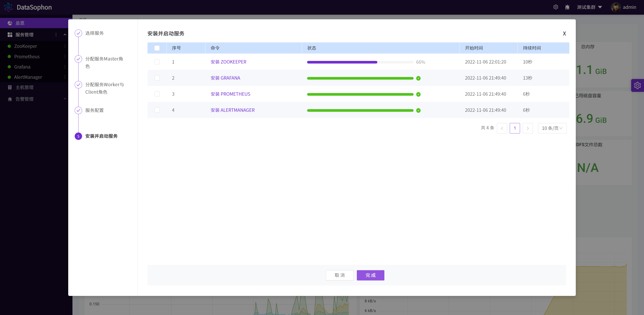Click the 服务管理 grid icon

(10, 34)
